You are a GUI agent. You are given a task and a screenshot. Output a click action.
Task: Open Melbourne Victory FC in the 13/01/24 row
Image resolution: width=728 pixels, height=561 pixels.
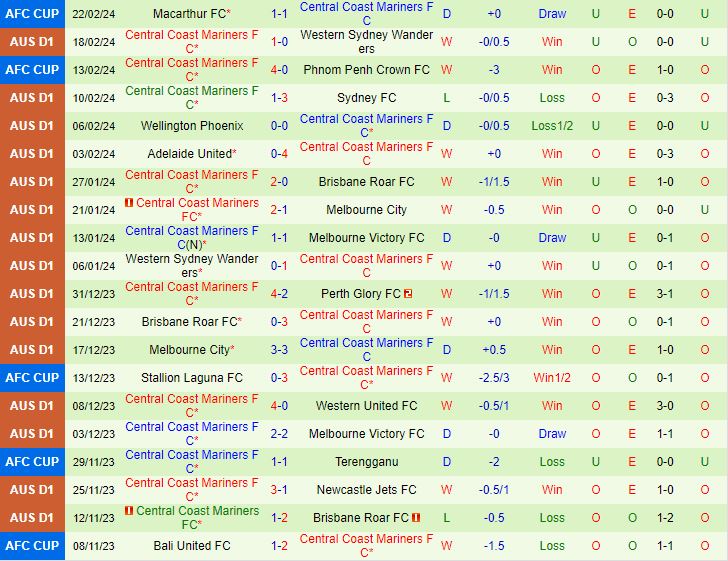(366, 238)
